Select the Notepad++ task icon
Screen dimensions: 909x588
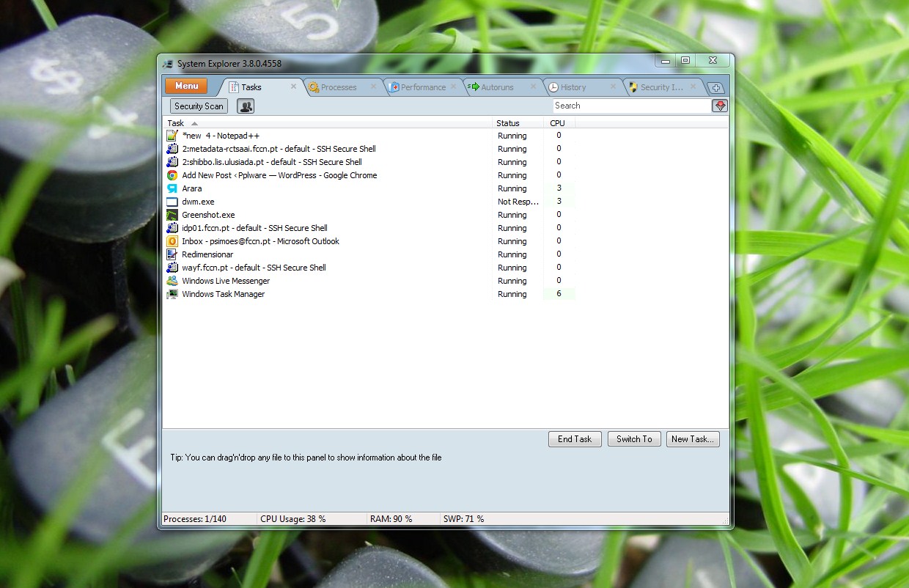click(172, 136)
